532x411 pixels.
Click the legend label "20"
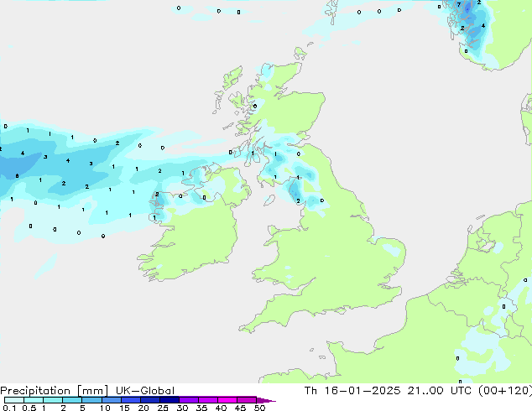(143, 408)
